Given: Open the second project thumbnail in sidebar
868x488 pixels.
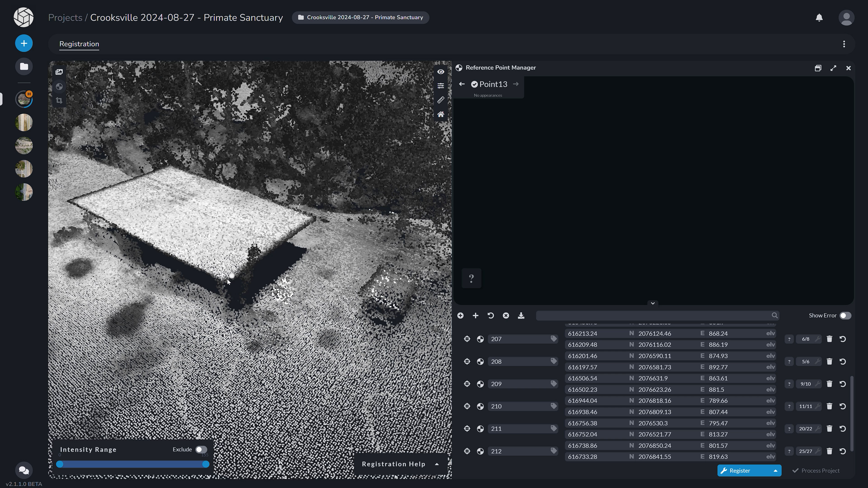Looking at the screenshot, I should (x=24, y=123).
